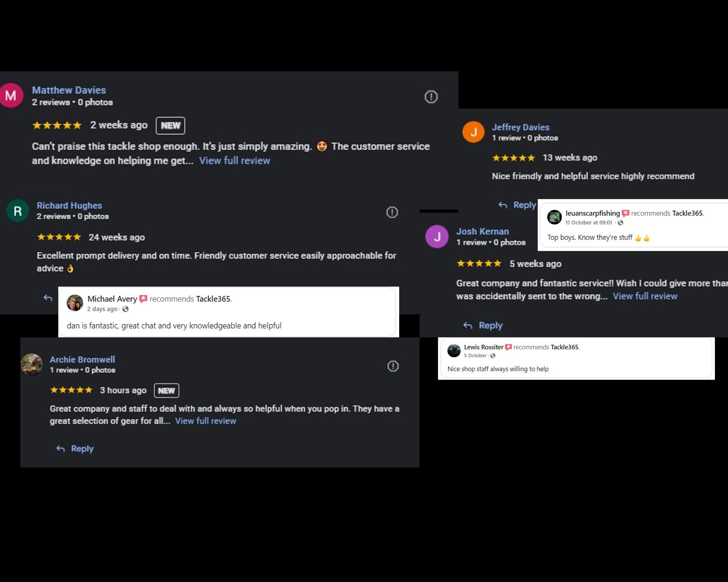The width and height of the screenshot is (728, 582).
Task: Click Michael Avery's profile picture
Action: pyautogui.click(x=75, y=303)
